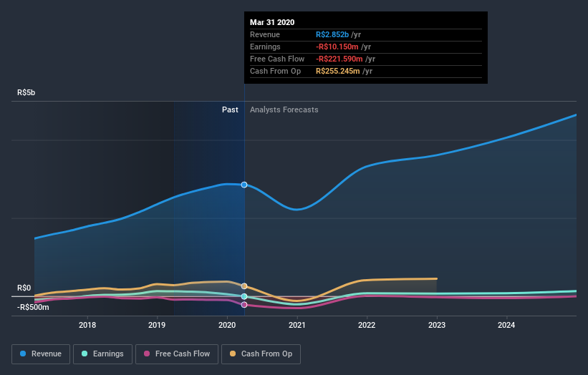Toggle the Revenue legend button

point(41,354)
